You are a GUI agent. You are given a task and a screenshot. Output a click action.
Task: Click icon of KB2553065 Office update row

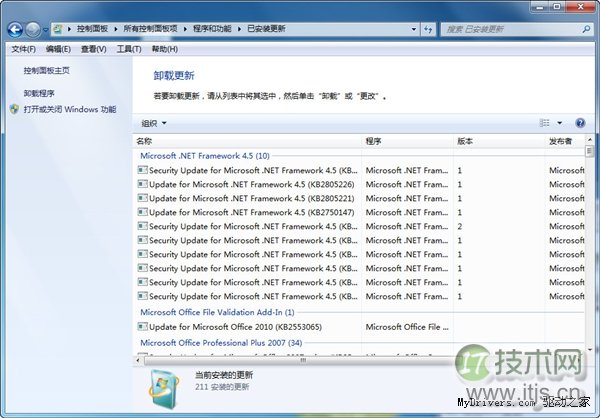(x=142, y=327)
